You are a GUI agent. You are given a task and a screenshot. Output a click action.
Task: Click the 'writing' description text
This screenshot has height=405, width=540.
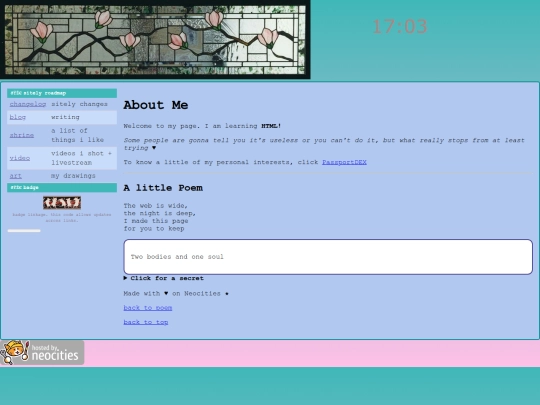pyautogui.click(x=65, y=117)
